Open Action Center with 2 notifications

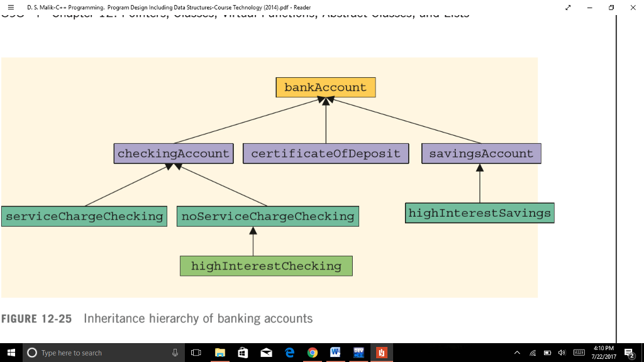627,353
